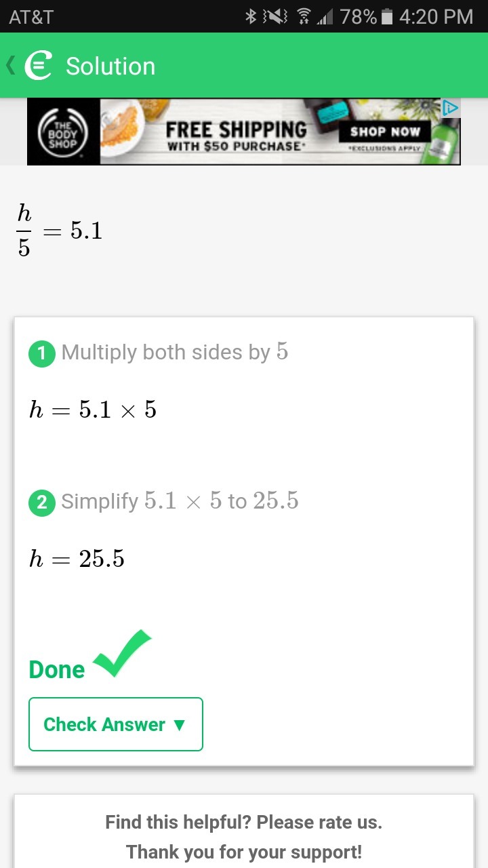Click the green Done checkmark icon
The image size is (488, 868).
tap(122, 654)
